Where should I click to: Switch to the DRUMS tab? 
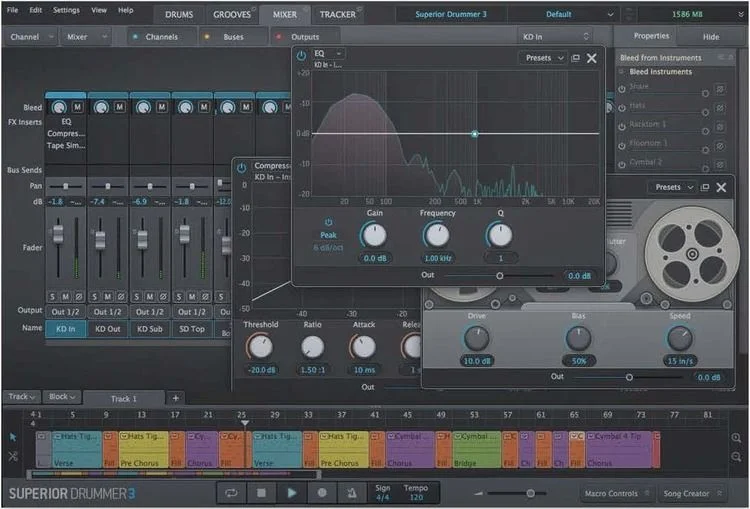179,15
